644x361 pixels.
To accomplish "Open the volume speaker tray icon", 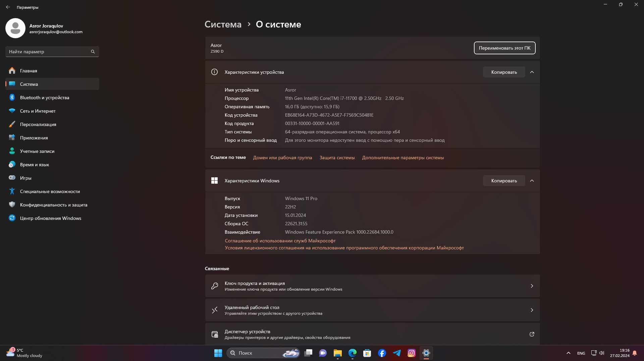I will (602, 353).
